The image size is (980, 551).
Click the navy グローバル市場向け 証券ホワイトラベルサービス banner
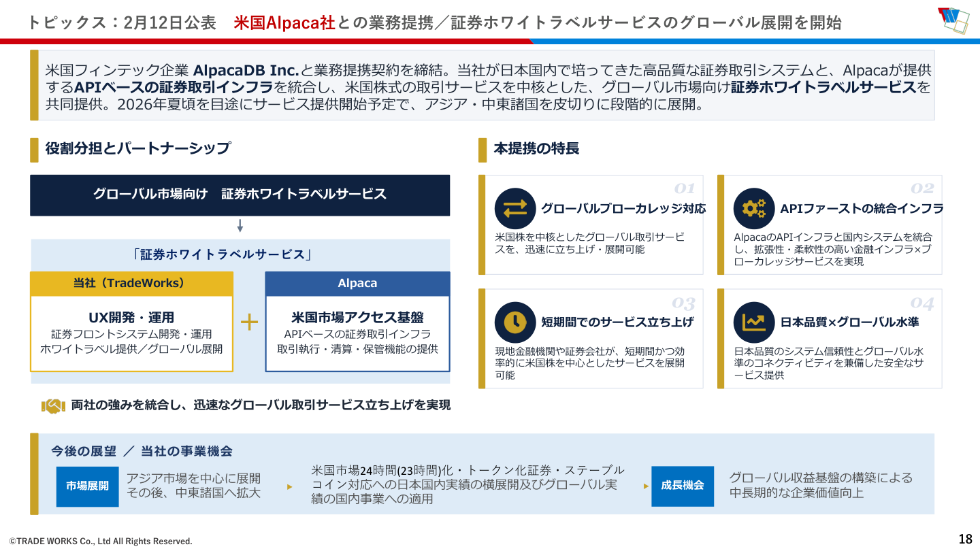click(x=240, y=195)
